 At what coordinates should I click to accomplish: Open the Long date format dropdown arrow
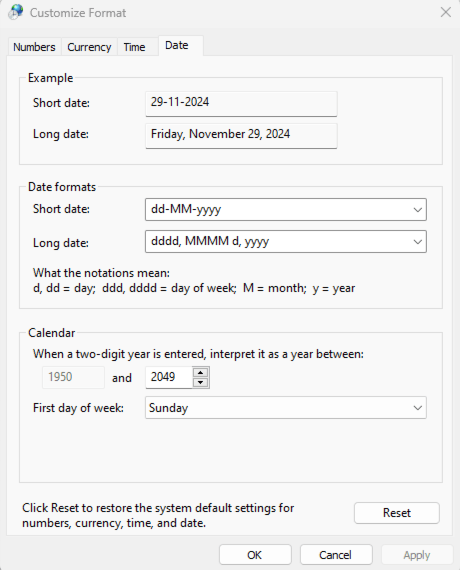click(417, 242)
